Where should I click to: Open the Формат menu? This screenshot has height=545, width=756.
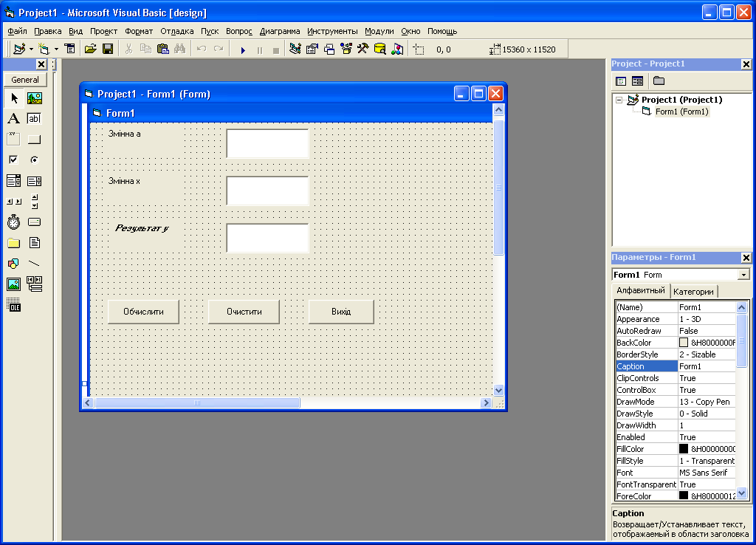(139, 31)
